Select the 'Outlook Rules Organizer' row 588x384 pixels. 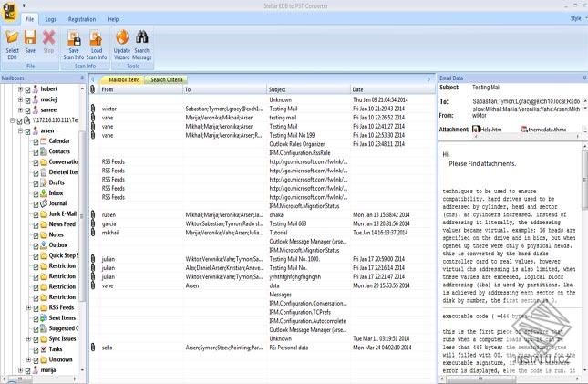click(x=262, y=144)
